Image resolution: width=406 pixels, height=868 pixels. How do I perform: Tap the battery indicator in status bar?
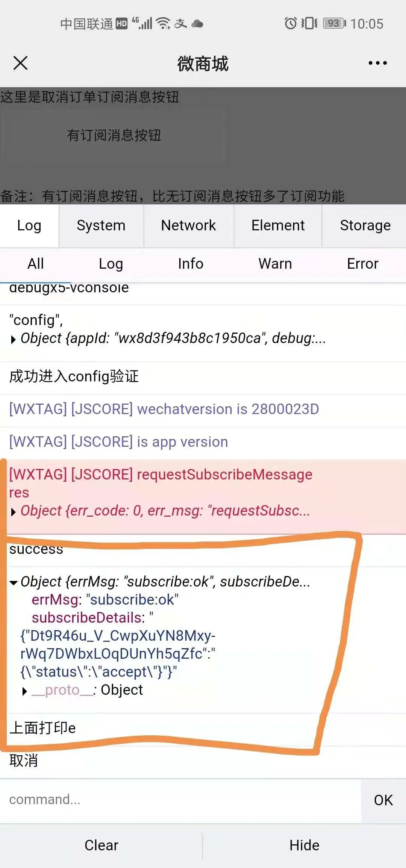point(335,23)
